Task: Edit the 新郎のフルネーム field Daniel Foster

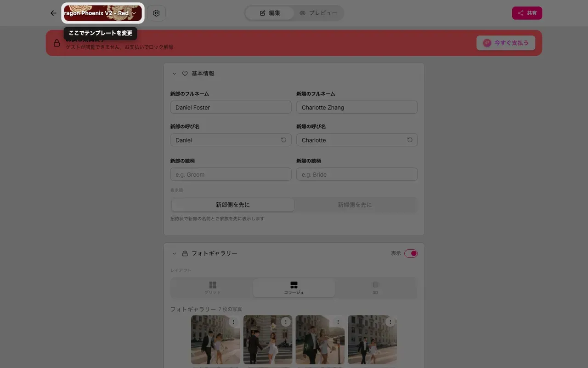Action: [x=231, y=107]
